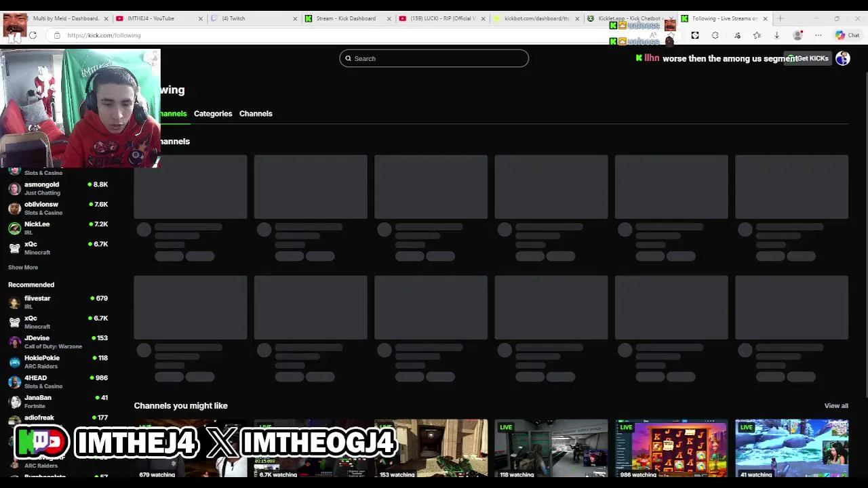The image size is (868, 488).
Task: Close the (4) Twitch tab
Action: (x=295, y=18)
